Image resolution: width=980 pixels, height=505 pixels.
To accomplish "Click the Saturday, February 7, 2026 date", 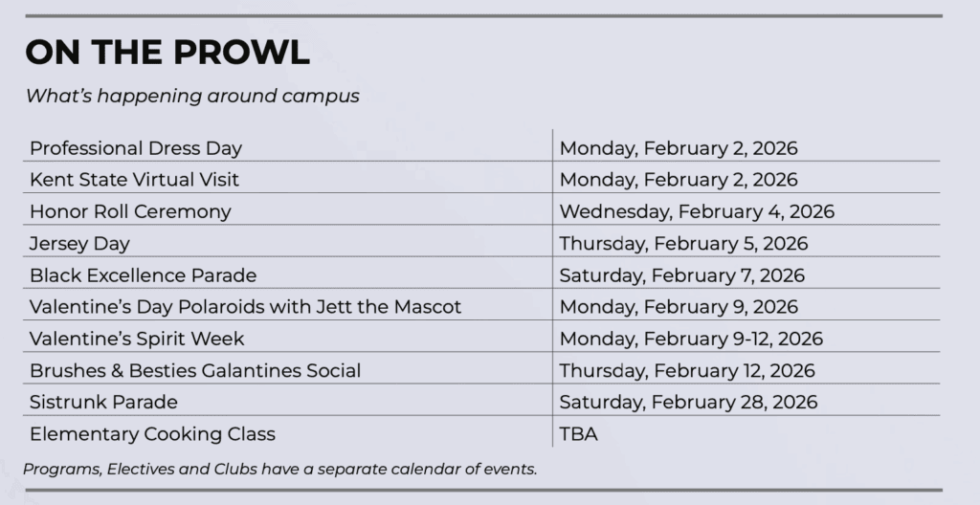I will (682, 275).
